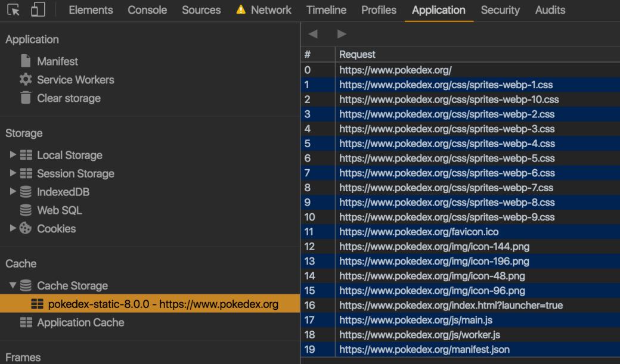Select Session Storage entry
Screen dimensions: 620x364
pos(76,173)
